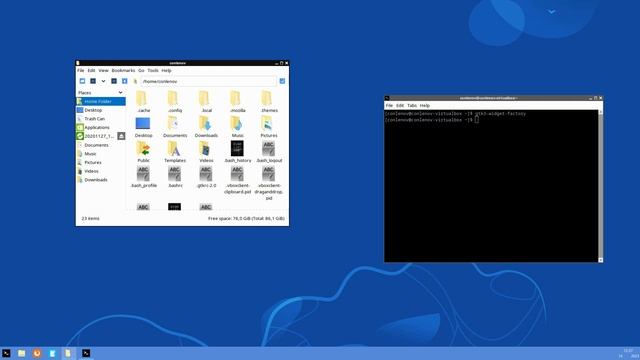Select the .vboxclient-draganddrop.pid file

(x=268, y=173)
